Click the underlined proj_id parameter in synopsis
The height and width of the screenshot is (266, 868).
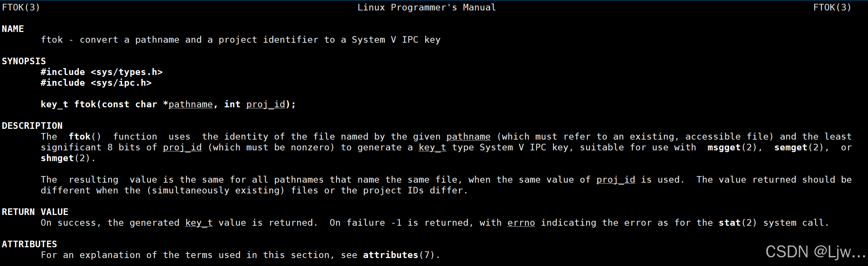[266, 104]
